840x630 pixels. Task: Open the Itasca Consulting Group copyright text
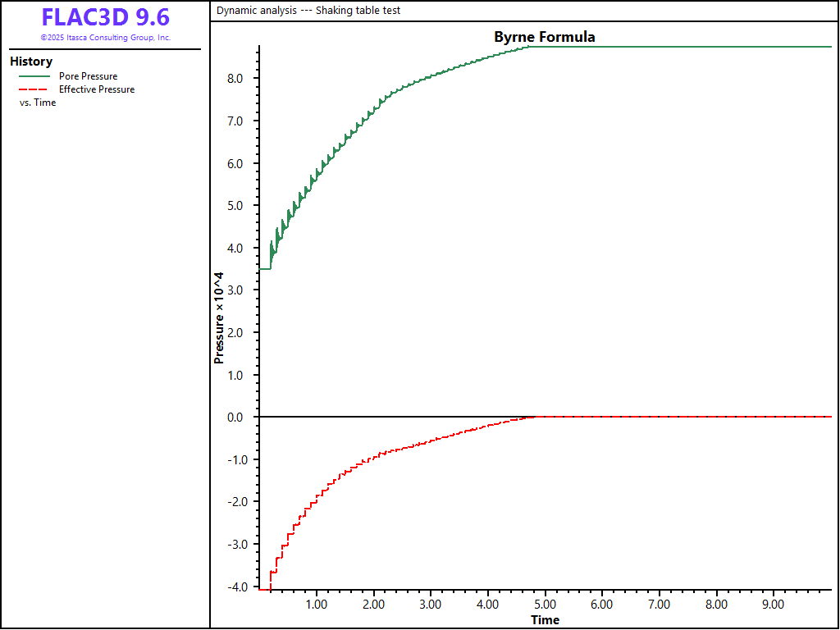coord(105,38)
